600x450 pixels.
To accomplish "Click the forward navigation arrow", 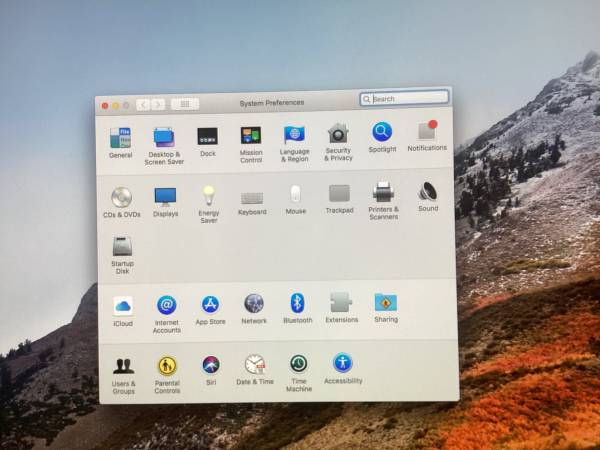I will point(158,104).
